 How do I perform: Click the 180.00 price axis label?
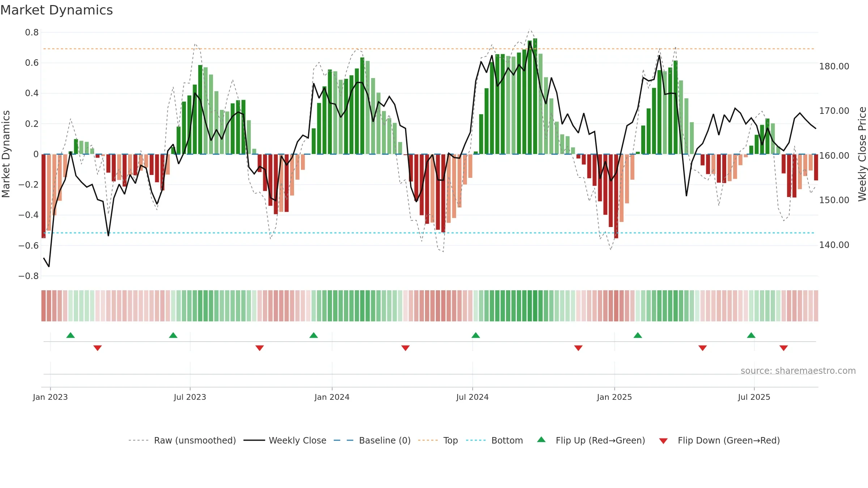(834, 67)
